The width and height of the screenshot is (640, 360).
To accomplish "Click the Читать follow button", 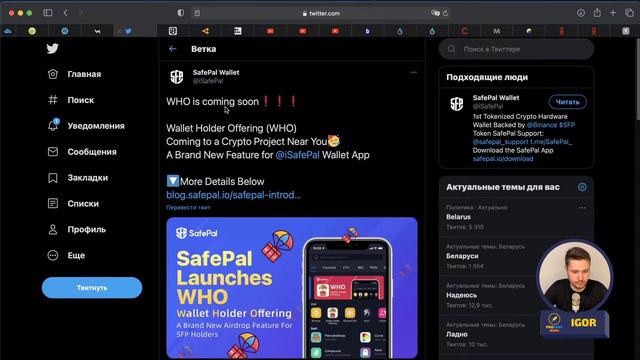I will point(567,102).
